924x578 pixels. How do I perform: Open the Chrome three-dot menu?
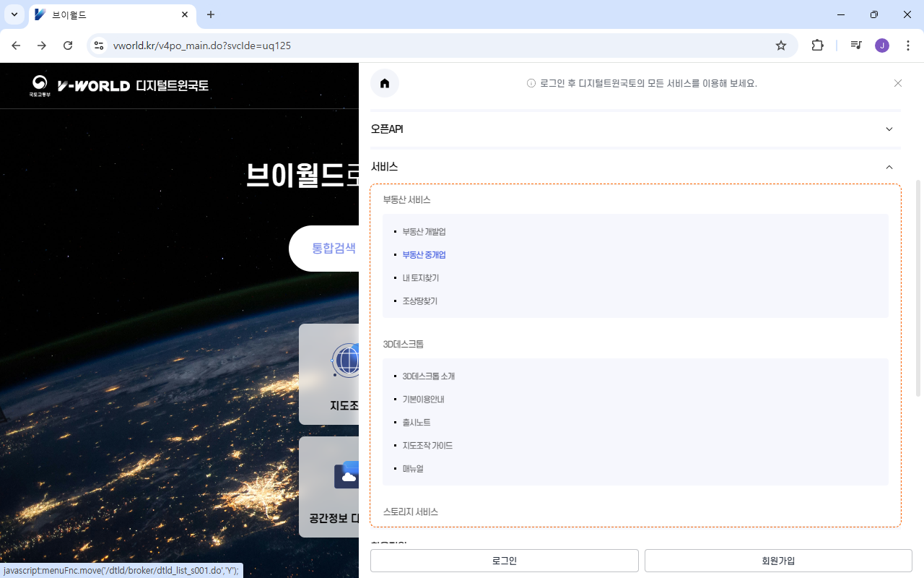[907, 46]
